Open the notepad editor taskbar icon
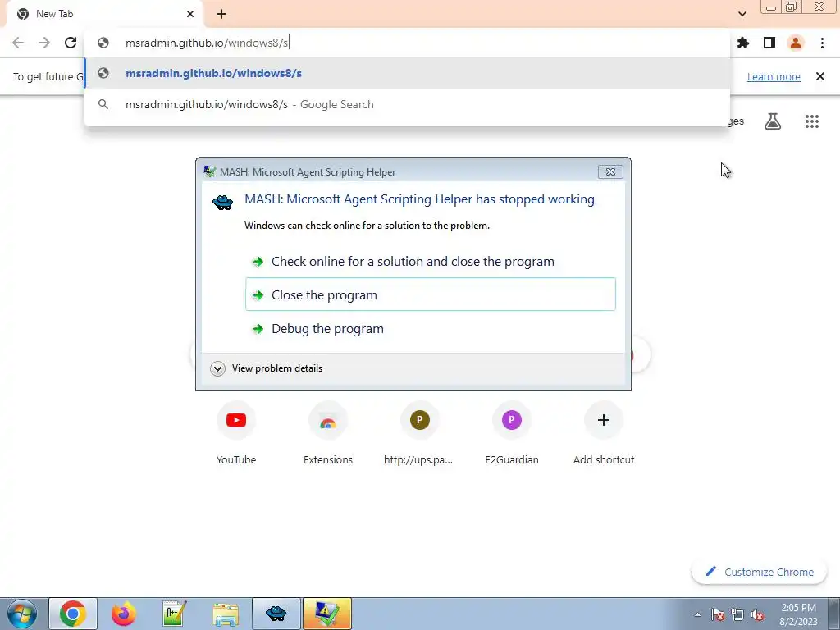 coord(175,614)
